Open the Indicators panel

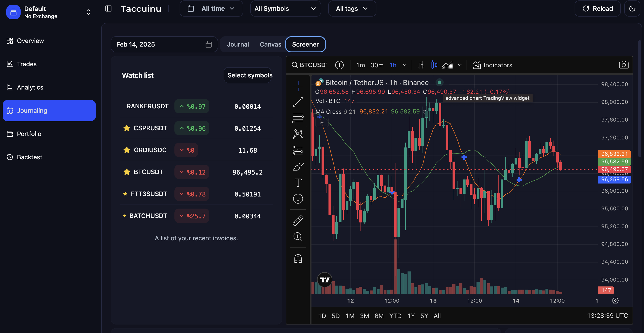click(492, 65)
